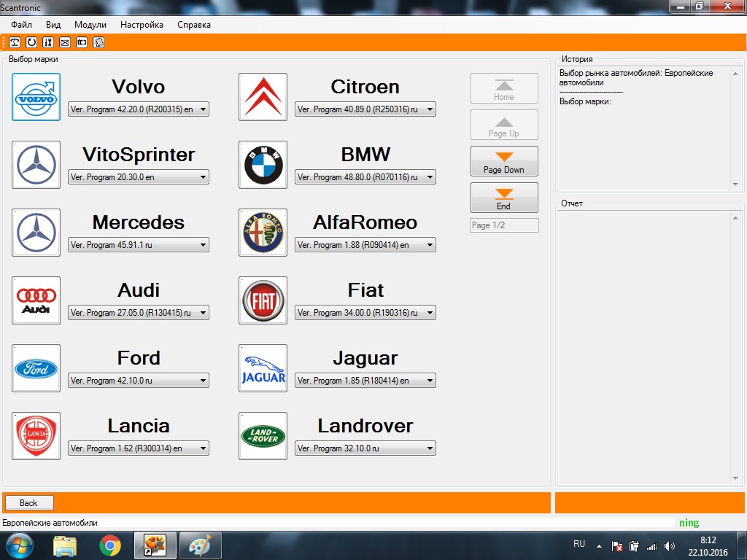Viewport: 747px width, 560px height.
Task: Select the Citroen chevrons logo
Action: (263, 97)
